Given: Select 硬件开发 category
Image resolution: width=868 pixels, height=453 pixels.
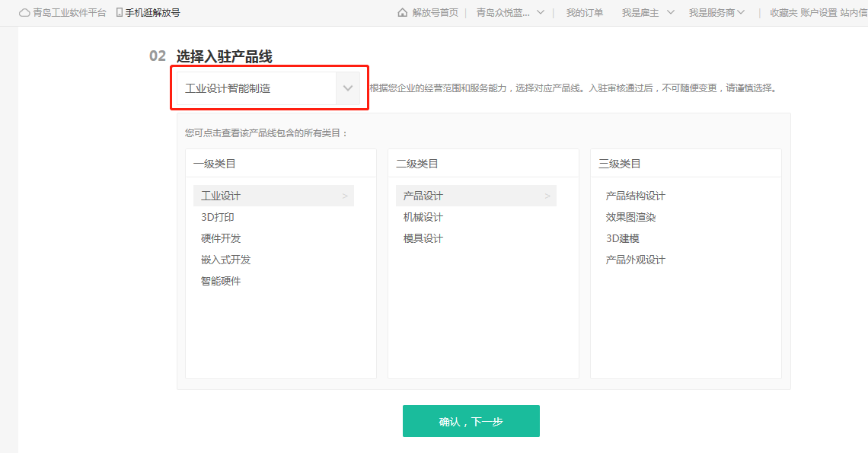Looking at the screenshot, I should pyautogui.click(x=221, y=239).
